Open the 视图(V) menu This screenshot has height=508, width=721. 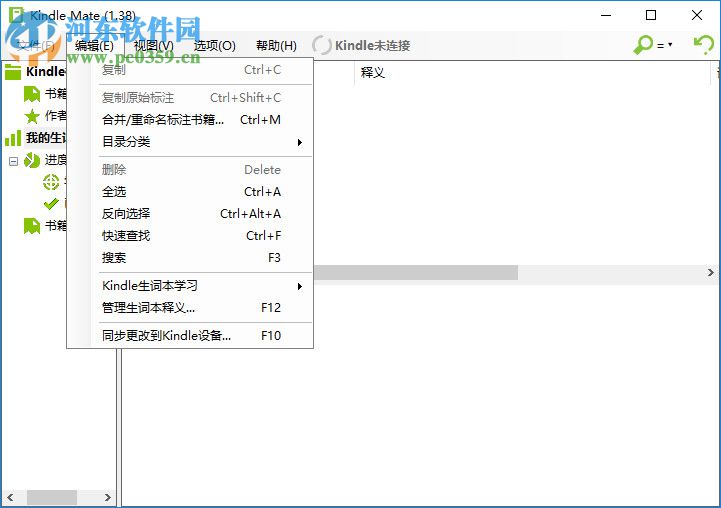(x=154, y=46)
